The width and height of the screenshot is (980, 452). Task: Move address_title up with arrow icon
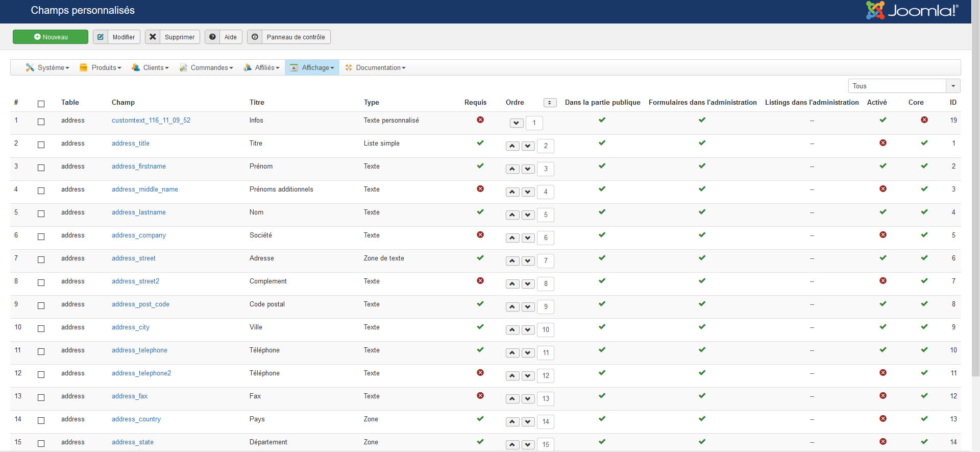pos(512,146)
